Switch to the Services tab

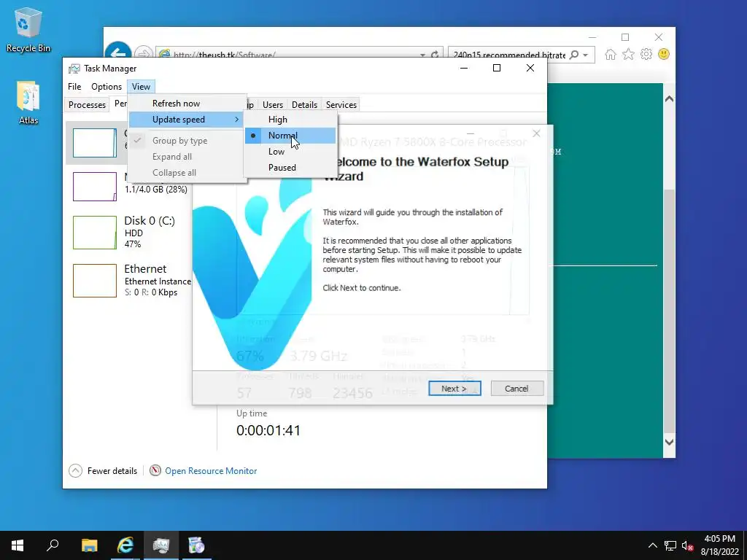(341, 105)
